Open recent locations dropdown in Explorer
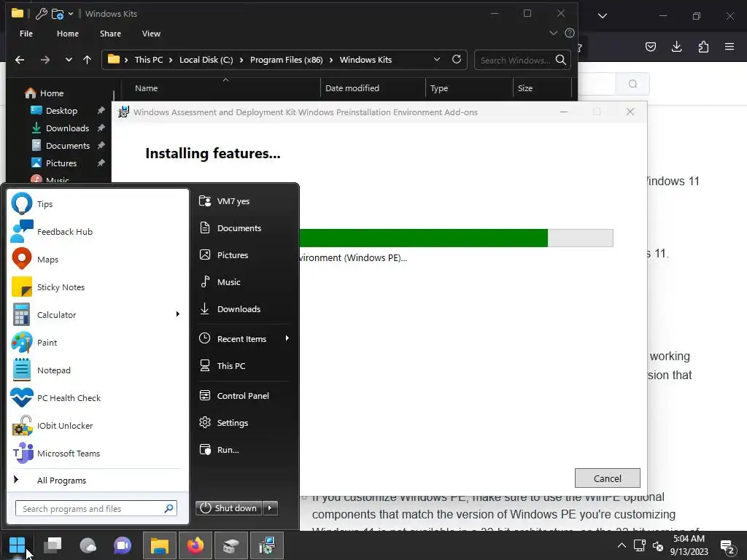The height and width of the screenshot is (560, 747). (69, 60)
